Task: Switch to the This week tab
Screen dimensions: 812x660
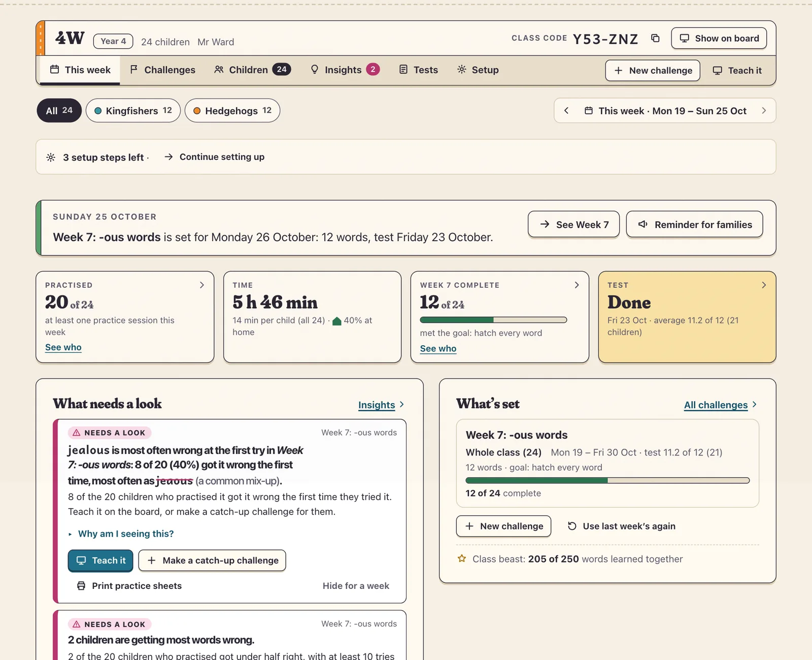Action: pos(80,70)
